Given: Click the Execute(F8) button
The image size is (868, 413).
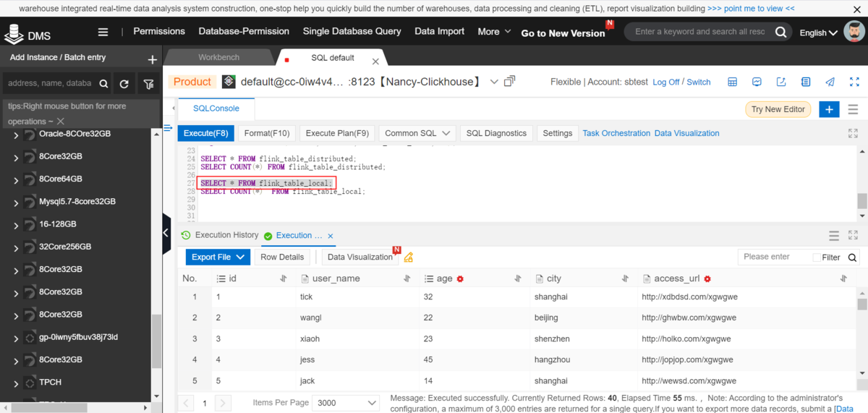Looking at the screenshot, I should tap(206, 133).
